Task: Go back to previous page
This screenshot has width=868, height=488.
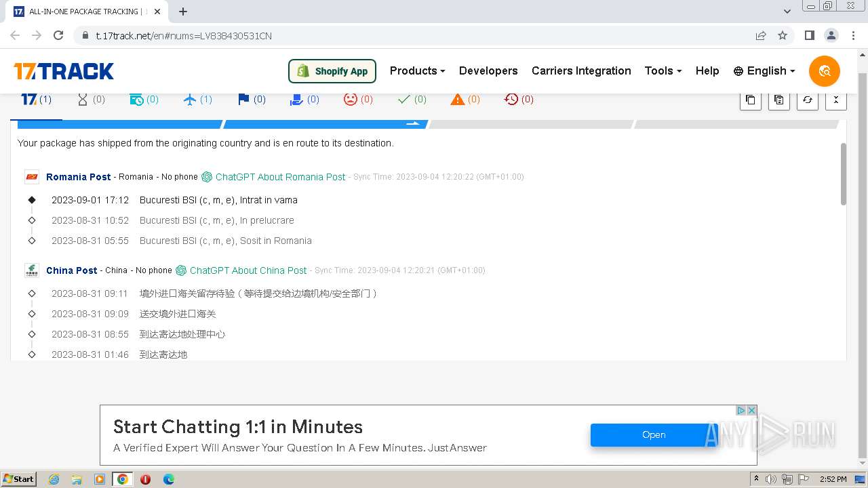Action: 15,36
